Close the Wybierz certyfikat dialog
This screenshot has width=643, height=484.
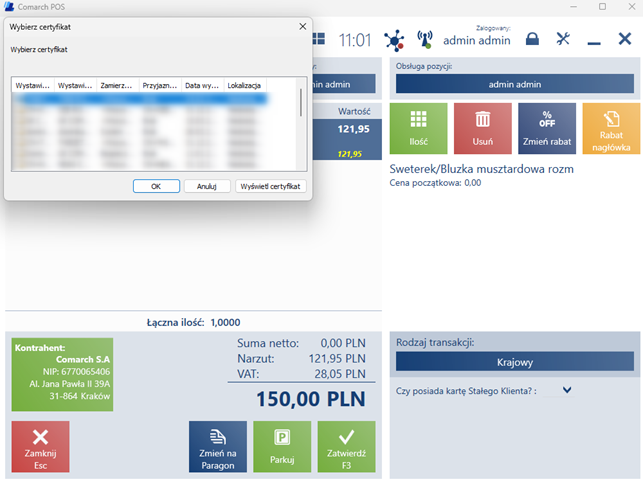[x=303, y=27]
